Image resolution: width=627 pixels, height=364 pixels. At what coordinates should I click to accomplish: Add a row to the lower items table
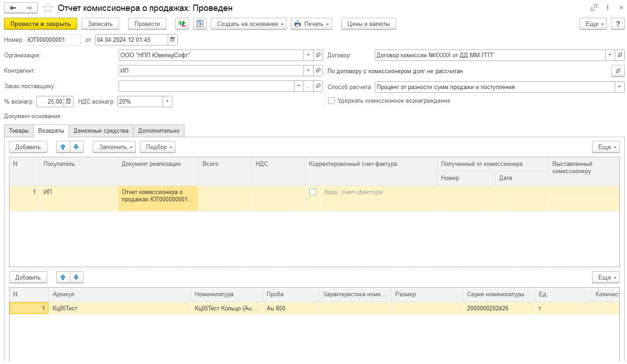pyautogui.click(x=28, y=277)
